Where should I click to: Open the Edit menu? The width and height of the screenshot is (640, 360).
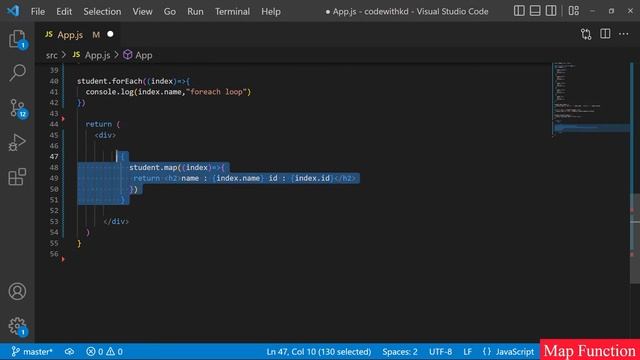click(x=64, y=11)
